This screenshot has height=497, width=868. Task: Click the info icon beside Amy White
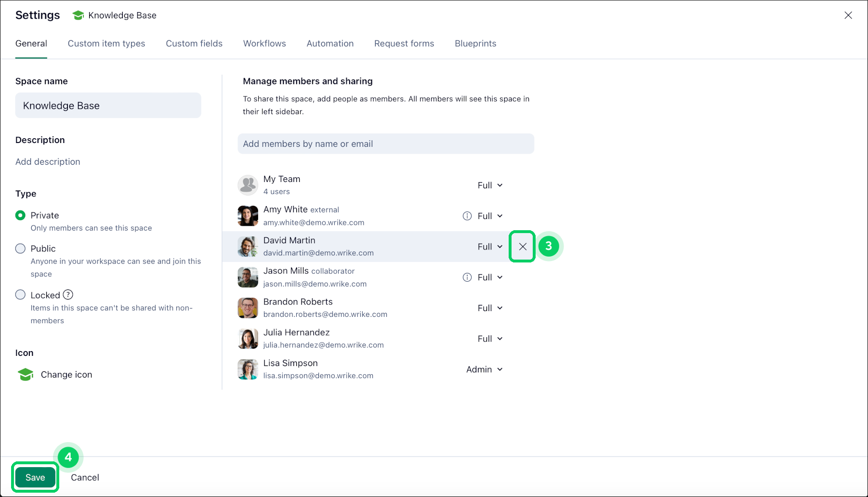(467, 216)
